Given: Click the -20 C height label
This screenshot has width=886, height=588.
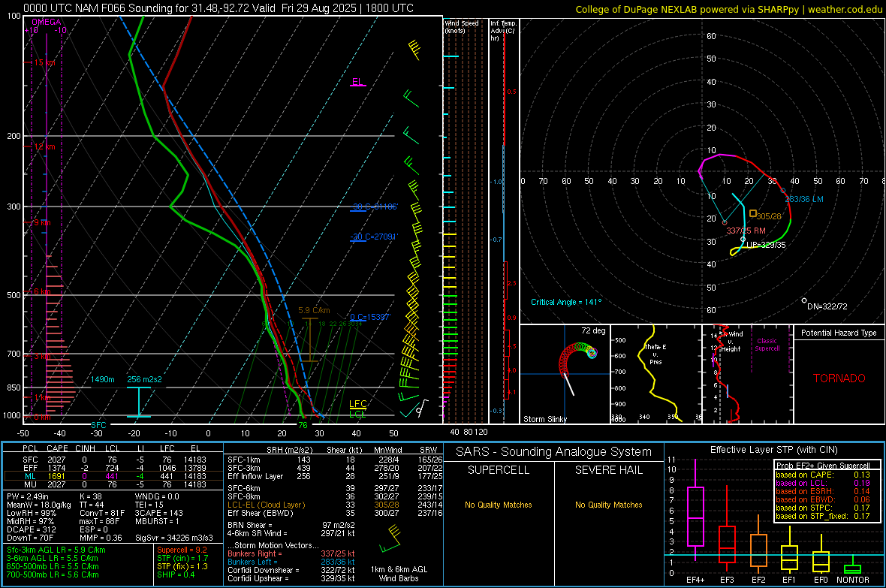Looking at the screenshot, I should pos(374,237).
